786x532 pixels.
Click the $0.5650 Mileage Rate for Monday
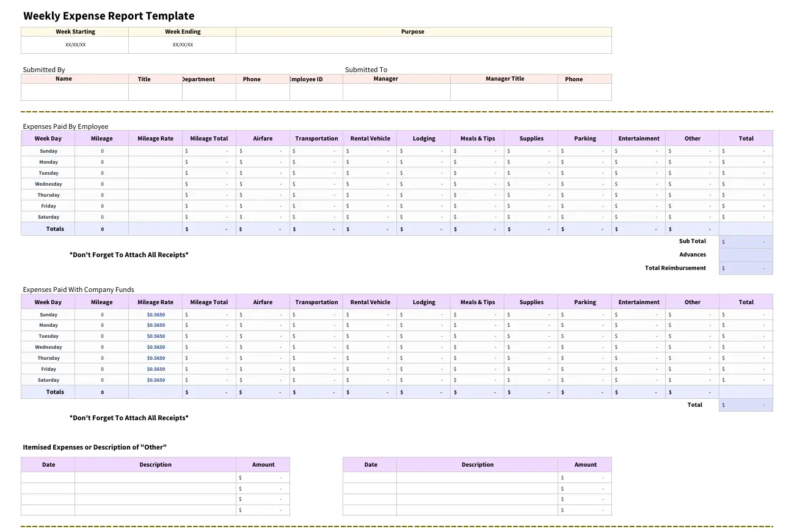click(x=155, y=325)
